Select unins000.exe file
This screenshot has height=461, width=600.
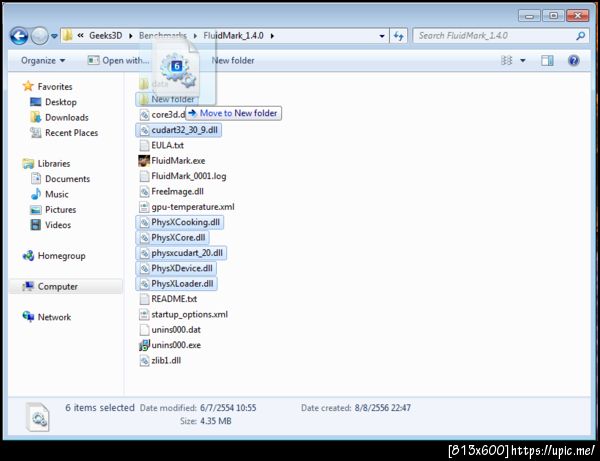pyautogui.click(x=170, y=345)
